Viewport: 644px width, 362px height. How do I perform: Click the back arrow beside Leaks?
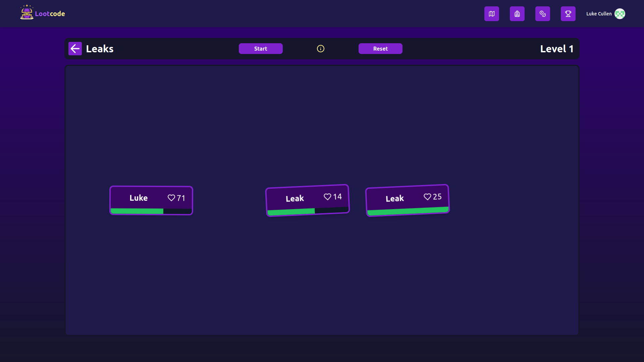coord(75,49)
